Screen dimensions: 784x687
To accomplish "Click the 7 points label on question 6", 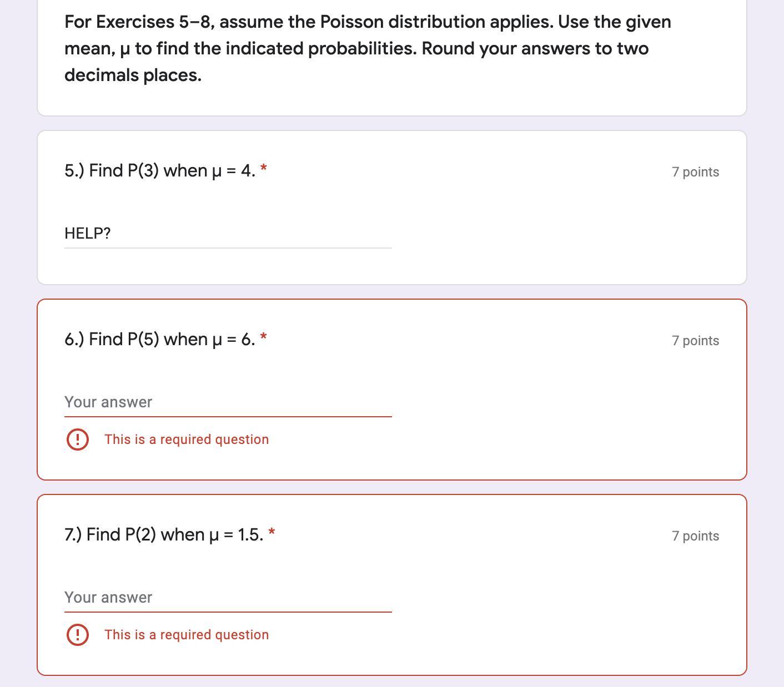I will tap(695, 341).
